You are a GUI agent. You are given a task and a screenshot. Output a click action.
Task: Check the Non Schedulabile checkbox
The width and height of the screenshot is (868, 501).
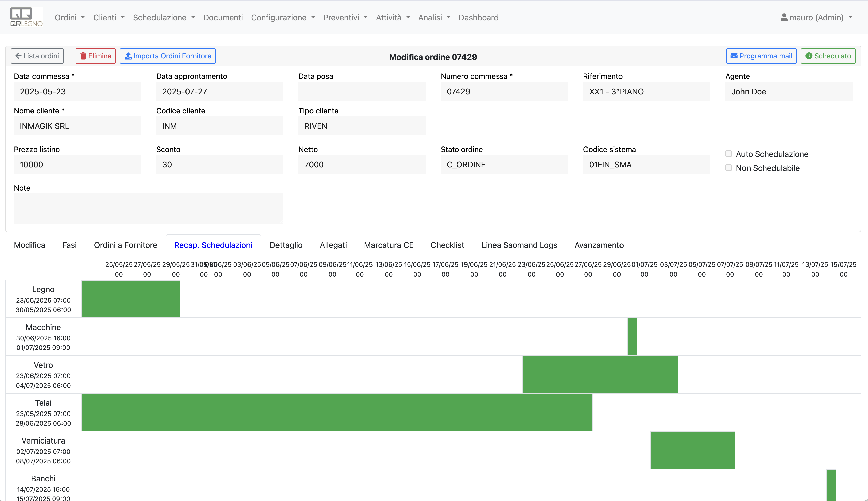(728, 168)
